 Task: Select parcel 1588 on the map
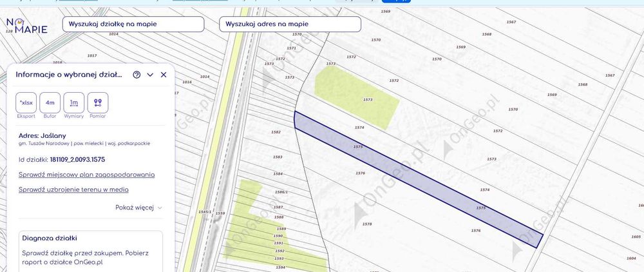pos(279,217)
